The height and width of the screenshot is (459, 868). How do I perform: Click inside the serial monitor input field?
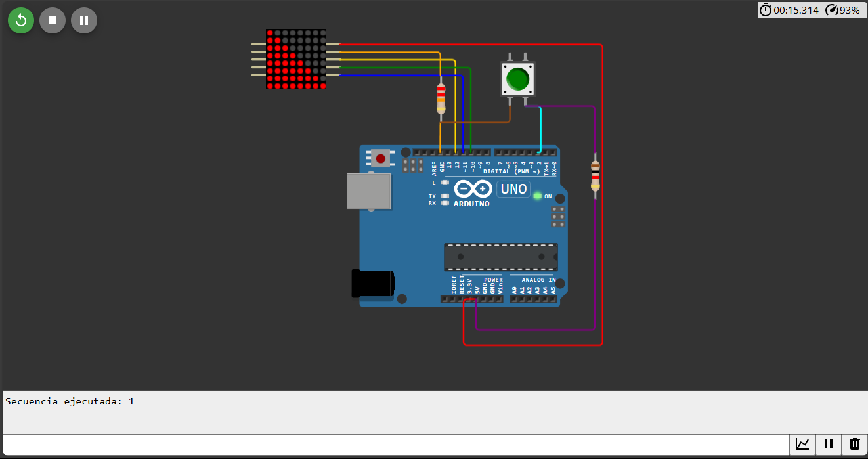point(394,445)
